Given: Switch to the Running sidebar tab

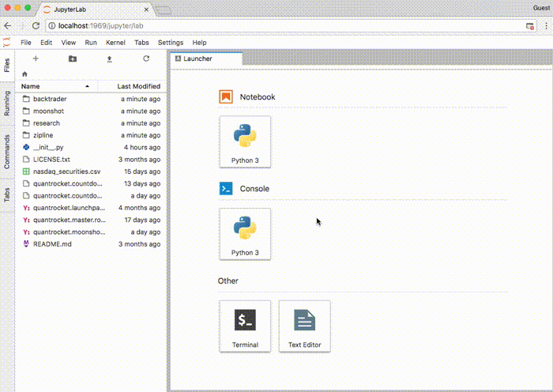Looking at the screenshot, I should coord(7,103).
